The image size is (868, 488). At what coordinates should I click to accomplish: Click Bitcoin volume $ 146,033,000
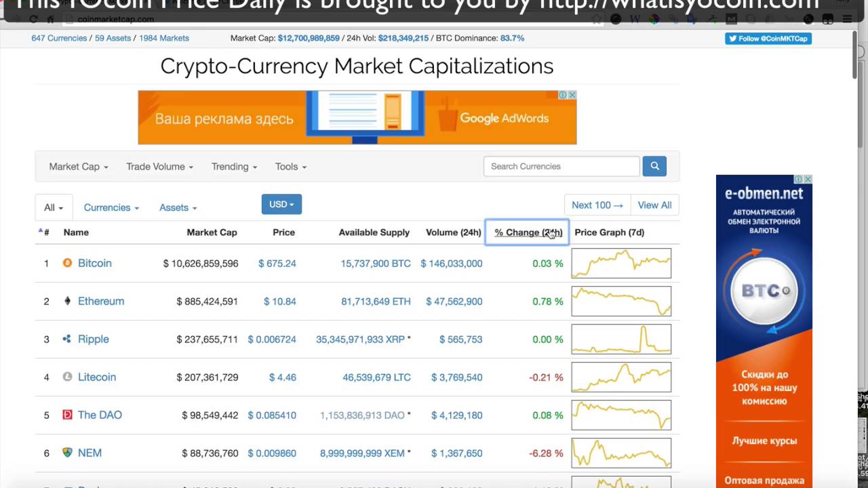coord(452,264)
